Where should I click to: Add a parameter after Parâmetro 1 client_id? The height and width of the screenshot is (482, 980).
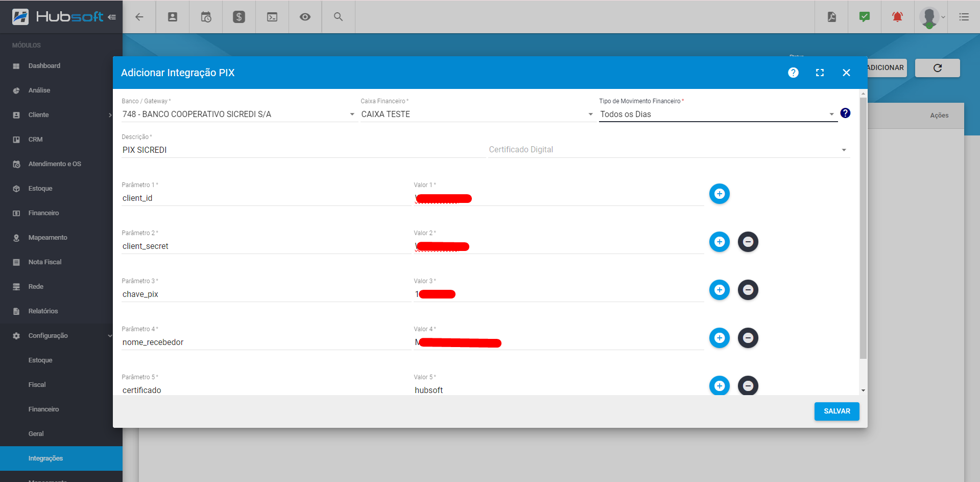[719, 194]
